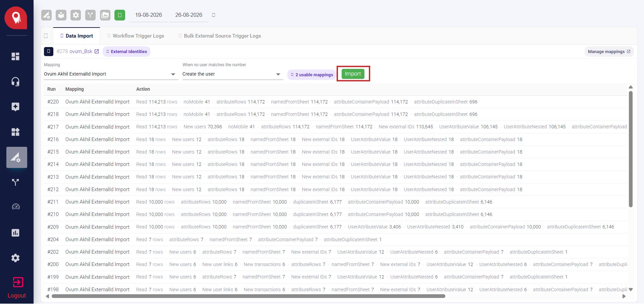Switch to the Data Import tab
The width and height of the screenshot is (644, 305).
pyautogui.click(x=77, y=36)
